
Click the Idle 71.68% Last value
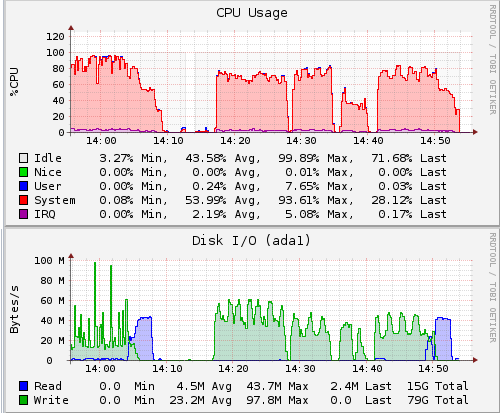click(392, 158)
